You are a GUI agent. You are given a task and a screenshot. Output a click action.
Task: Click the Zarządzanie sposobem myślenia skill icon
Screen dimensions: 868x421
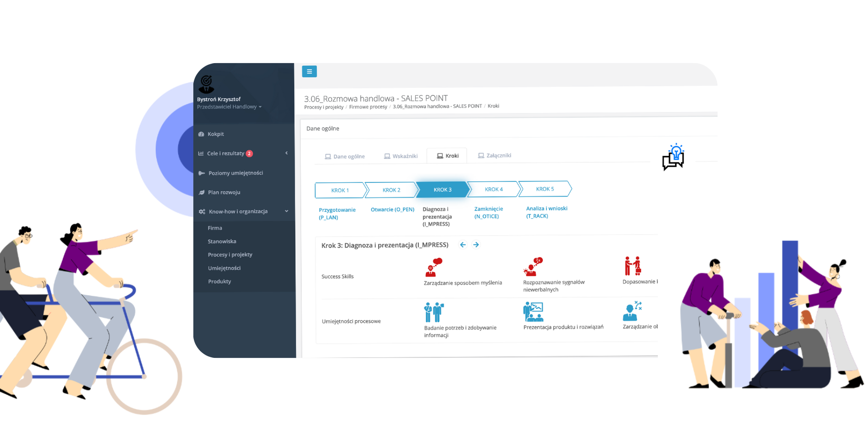tap(433, 267)
